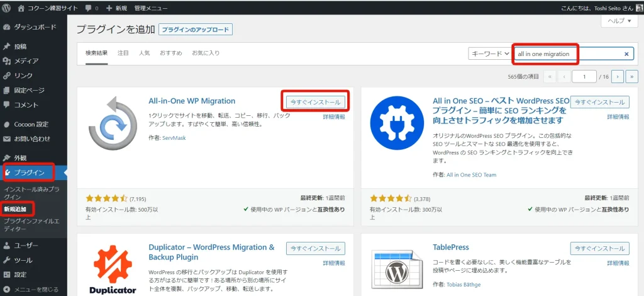Open the コクーン練習サイト home link
Viewport: 644px width, 296px height.
click(48, 8)
